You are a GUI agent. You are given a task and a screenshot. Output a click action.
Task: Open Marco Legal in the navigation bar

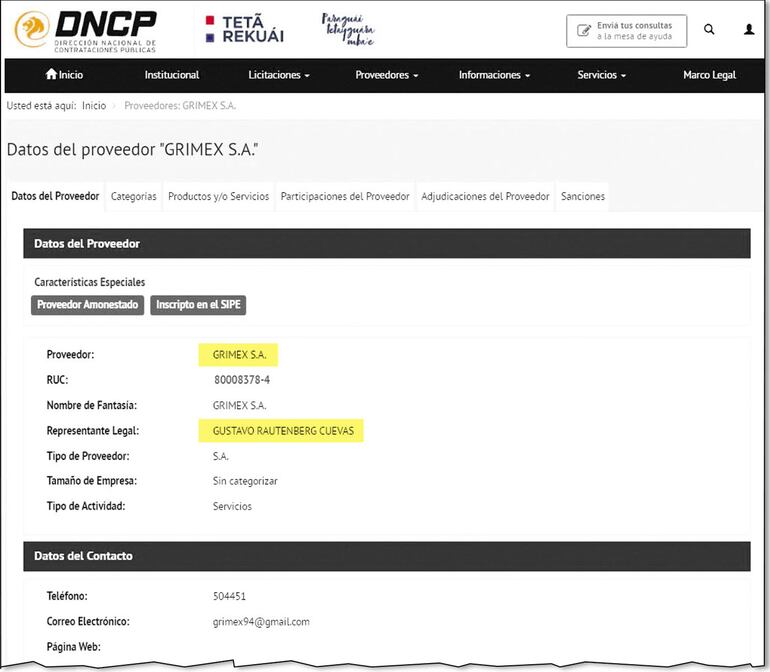[x=709, y=75]
